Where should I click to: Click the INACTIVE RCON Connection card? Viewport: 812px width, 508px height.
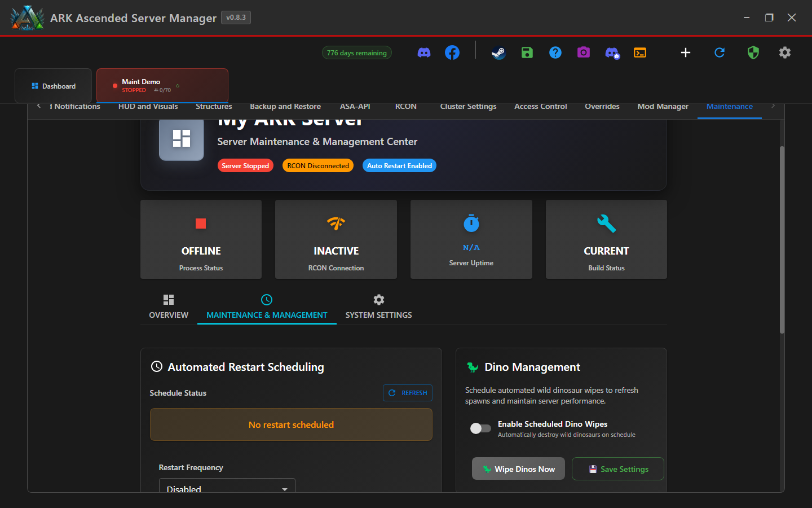[x=336, y=239]
